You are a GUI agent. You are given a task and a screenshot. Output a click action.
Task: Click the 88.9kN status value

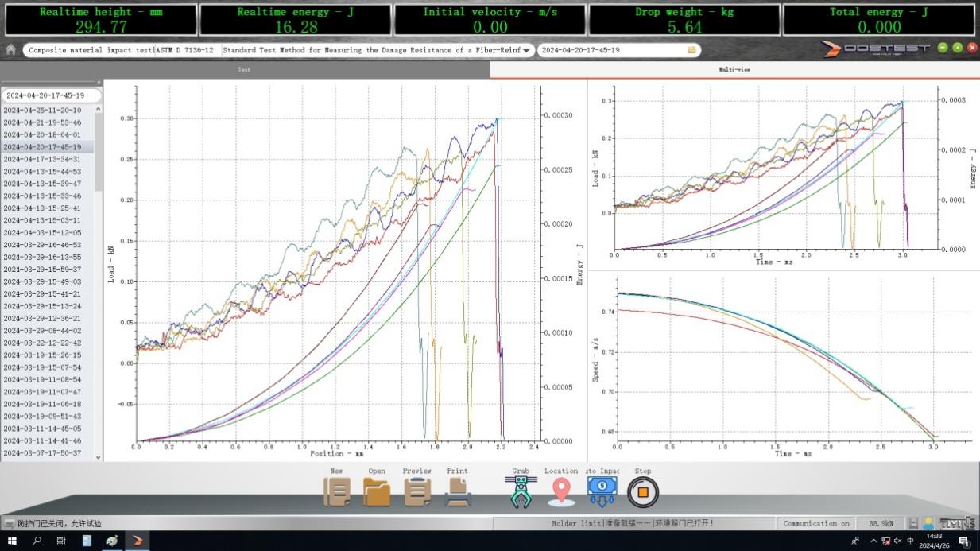881,523
